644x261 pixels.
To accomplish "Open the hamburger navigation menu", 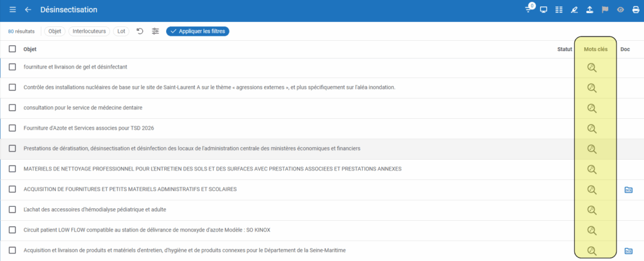I will tap(13, 10).
